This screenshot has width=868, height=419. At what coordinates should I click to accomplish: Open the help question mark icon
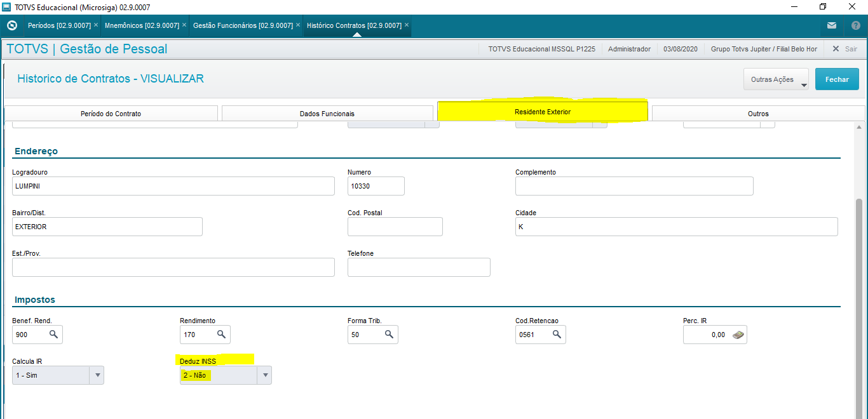856,25
